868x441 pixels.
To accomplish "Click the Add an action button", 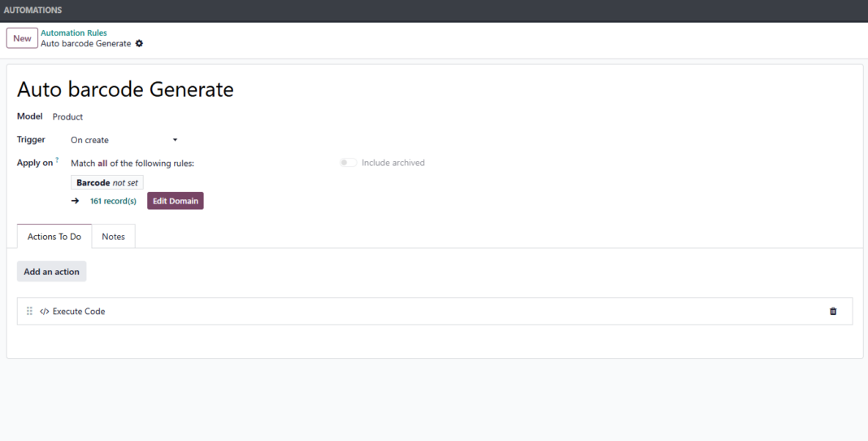I will click(51, 272).
